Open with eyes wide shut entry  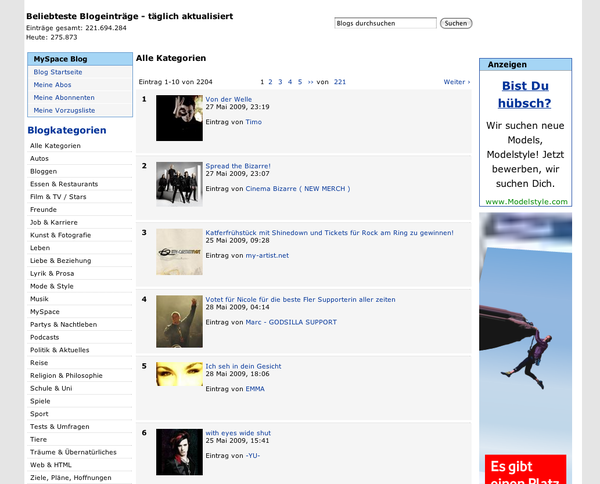click(x=238, y=433)
